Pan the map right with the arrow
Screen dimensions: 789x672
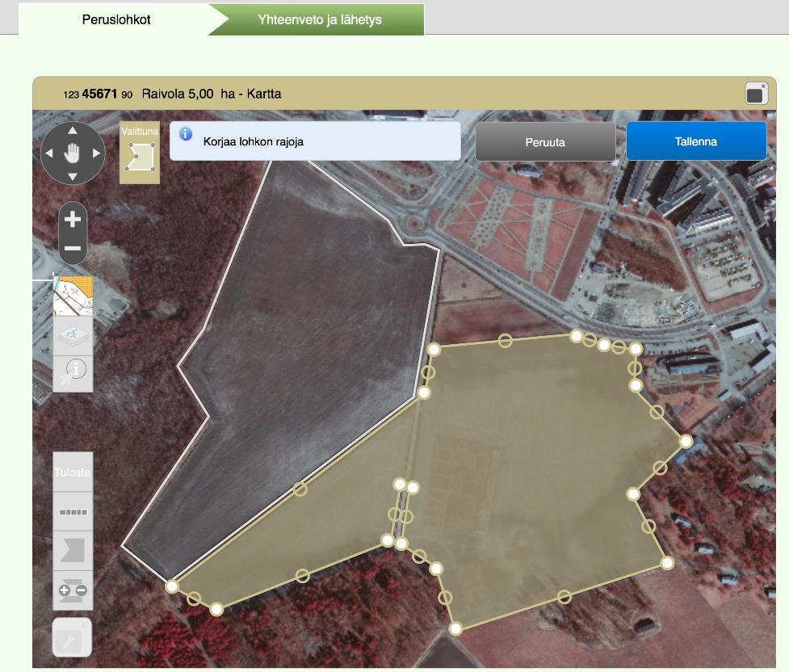tap(96, 153)
